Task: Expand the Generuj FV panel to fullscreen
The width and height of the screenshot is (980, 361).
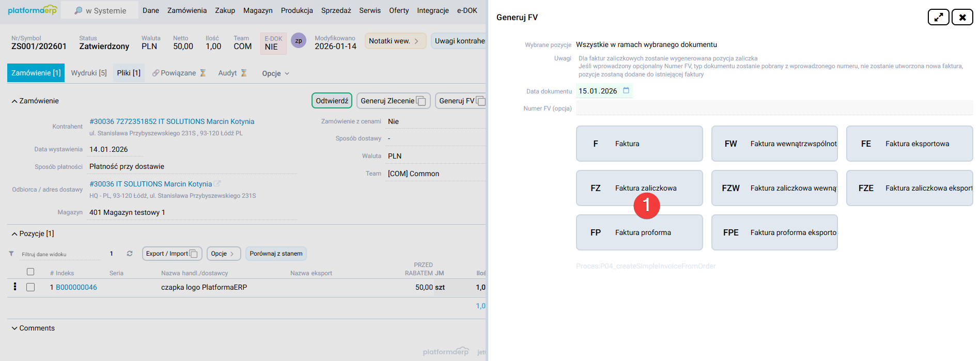Action: pos(938,17)
